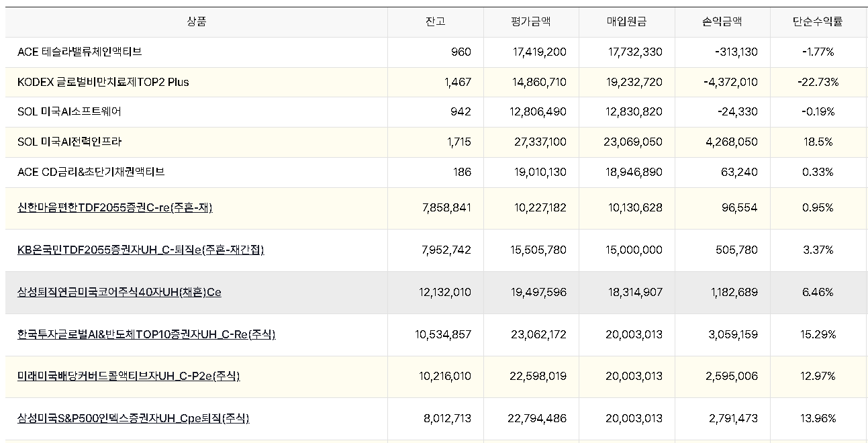This screenshot has width=868, height=443.
Task: Click the purchase principal 19,232,720
Action: click(x=635, y=82)
